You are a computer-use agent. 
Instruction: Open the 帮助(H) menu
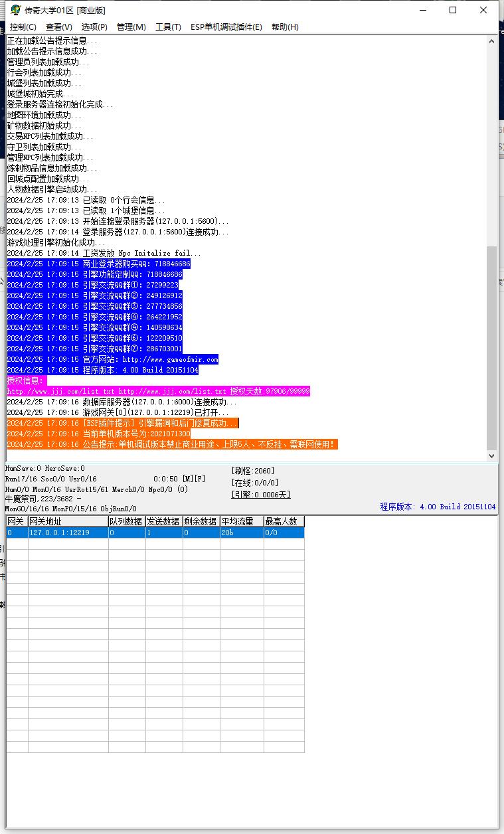click(285, 27)
